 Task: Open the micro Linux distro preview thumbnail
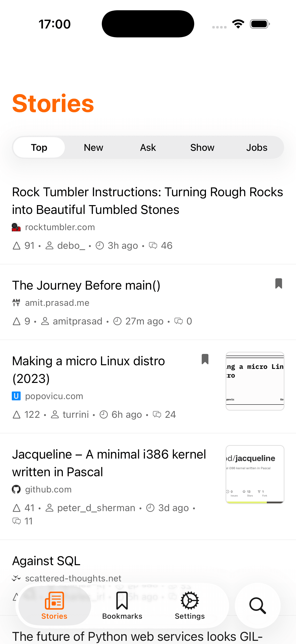255,381
